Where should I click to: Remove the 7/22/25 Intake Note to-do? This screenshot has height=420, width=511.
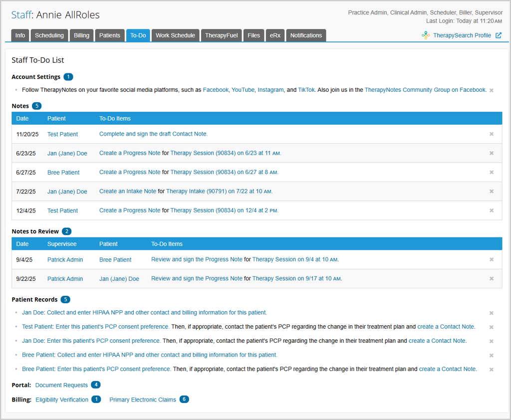(491, 192)
